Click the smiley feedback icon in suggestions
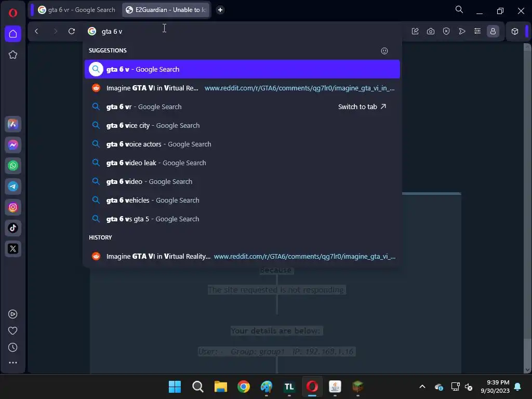Image resolution: width=532 pixels, height=399 pixels. point(384,51)
